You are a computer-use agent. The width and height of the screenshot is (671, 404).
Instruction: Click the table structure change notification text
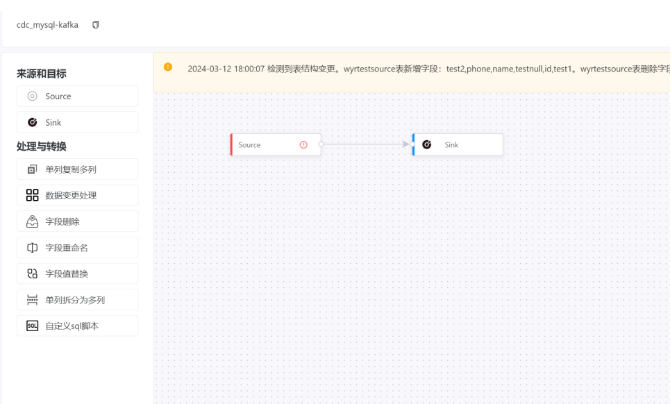(429, 69)
